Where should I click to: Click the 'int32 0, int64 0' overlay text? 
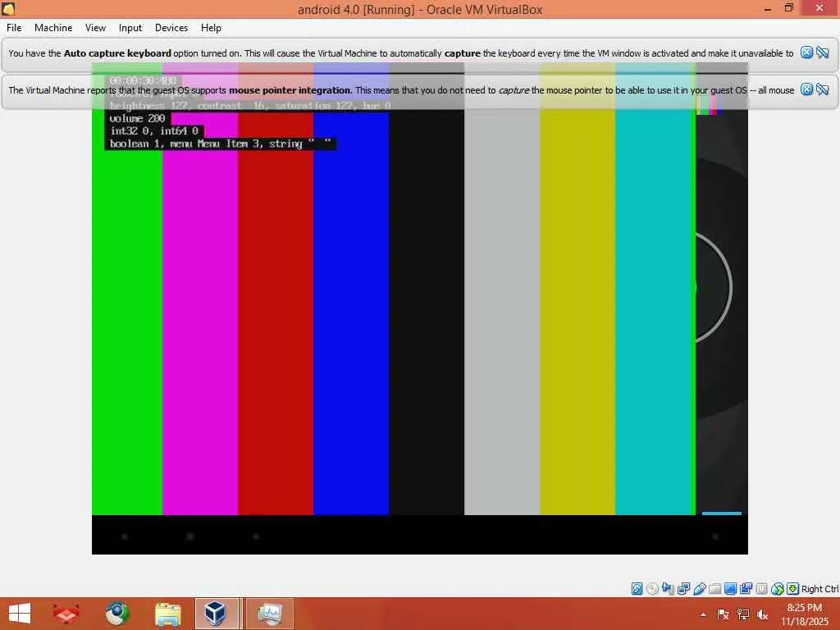[x=154, y=130]
